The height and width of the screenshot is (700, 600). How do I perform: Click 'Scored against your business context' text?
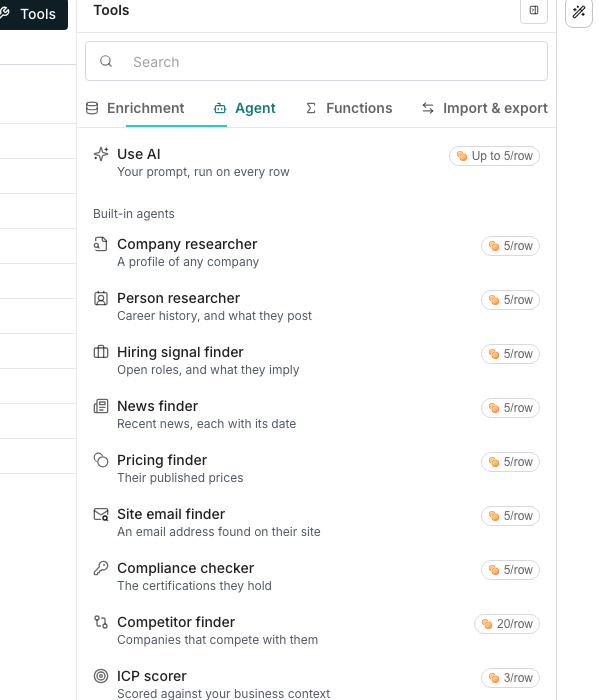pos(223,694)
